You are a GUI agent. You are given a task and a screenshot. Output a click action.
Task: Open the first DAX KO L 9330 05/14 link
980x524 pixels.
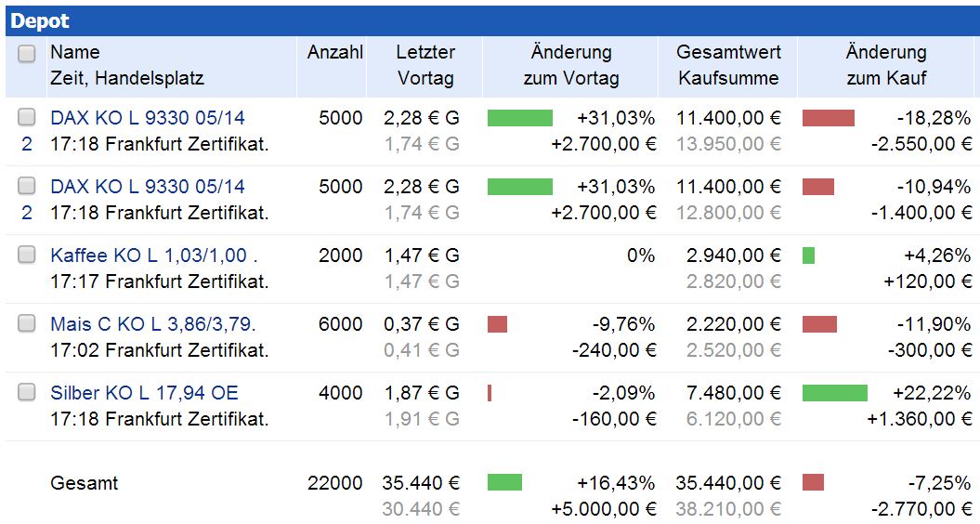click(x=148, y=118)
